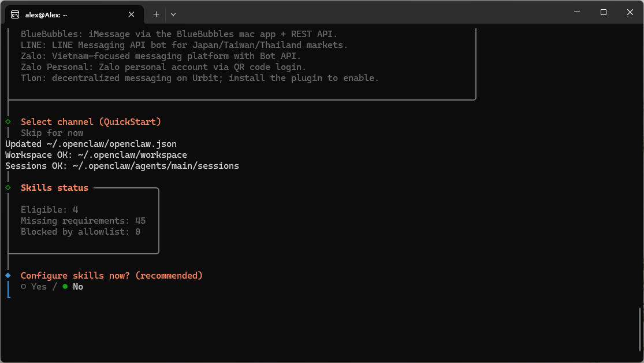644x363 pixels.
Task: Click the Select channel (QuickStart) heading
Action: pos(91,122)
